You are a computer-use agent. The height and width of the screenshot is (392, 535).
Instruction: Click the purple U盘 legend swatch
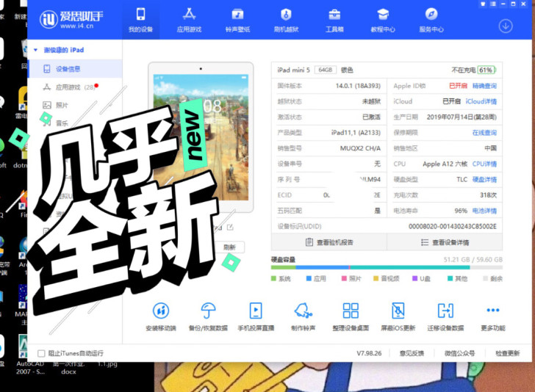[415, 278]
